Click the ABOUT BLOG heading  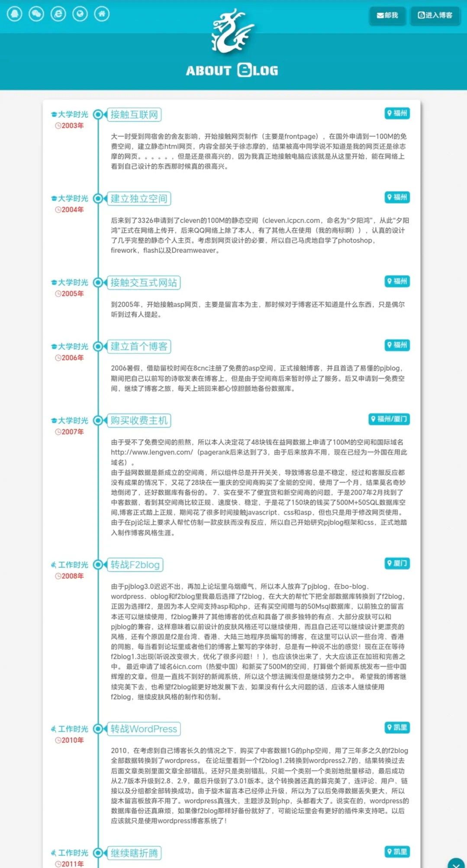pyautogui.click(x=232, y=70)
